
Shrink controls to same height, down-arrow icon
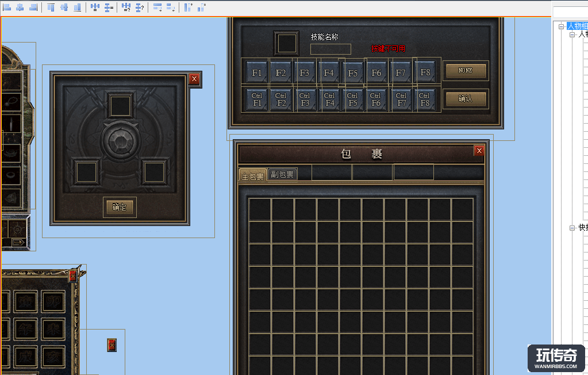pos(201,7)
